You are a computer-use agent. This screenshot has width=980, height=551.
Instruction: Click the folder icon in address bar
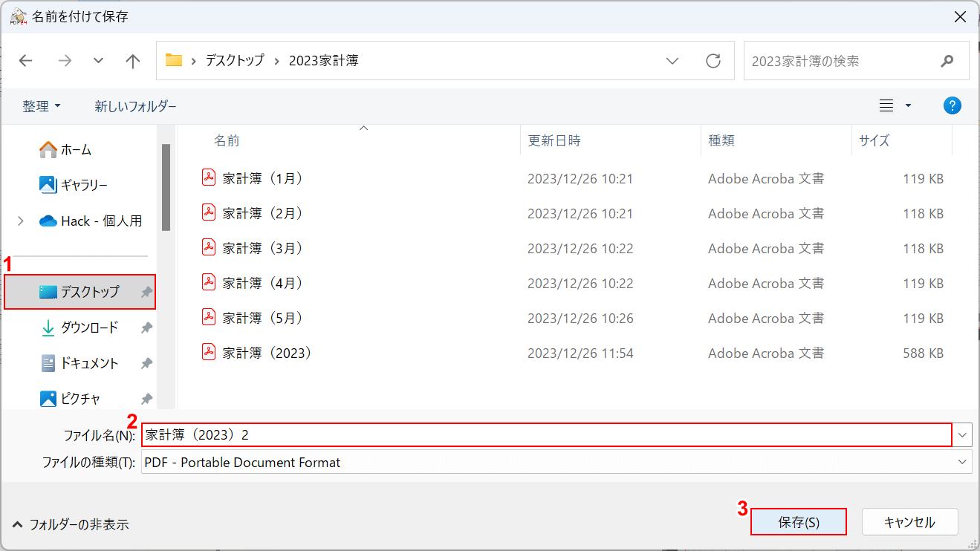tap(174, 61)
